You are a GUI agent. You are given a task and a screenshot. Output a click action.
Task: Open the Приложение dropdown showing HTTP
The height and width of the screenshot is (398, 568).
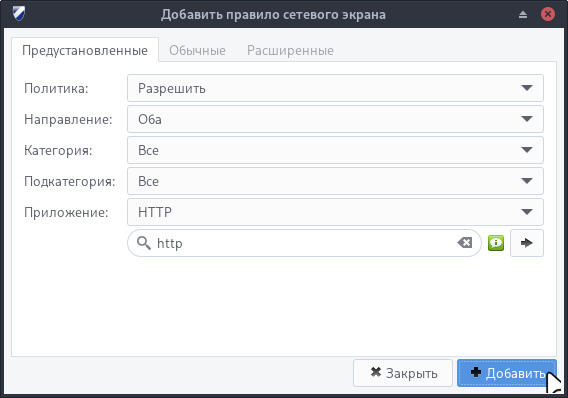click(x=335, y=212)
